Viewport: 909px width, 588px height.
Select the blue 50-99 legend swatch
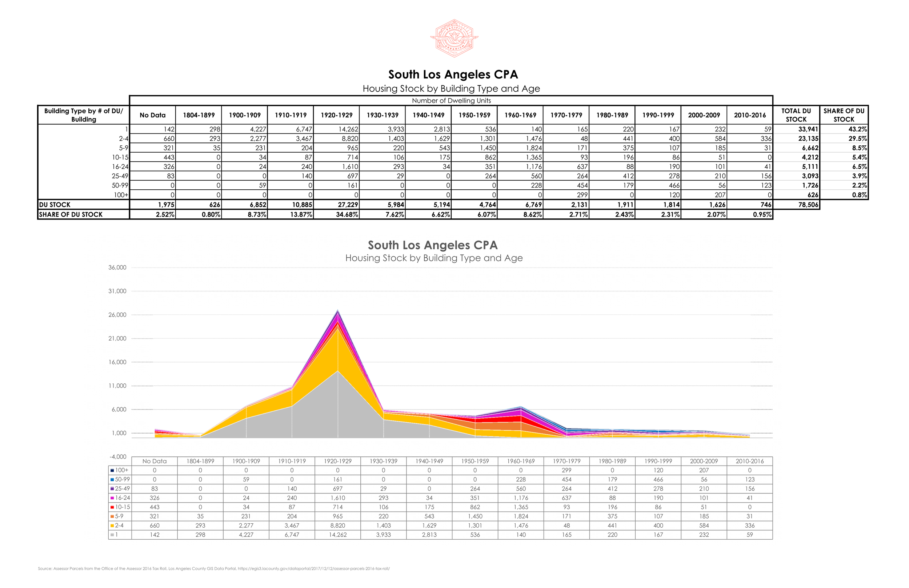pos(112,480)
